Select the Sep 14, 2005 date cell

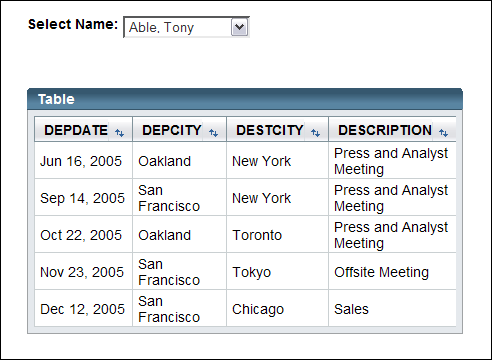tap(84, 198)
